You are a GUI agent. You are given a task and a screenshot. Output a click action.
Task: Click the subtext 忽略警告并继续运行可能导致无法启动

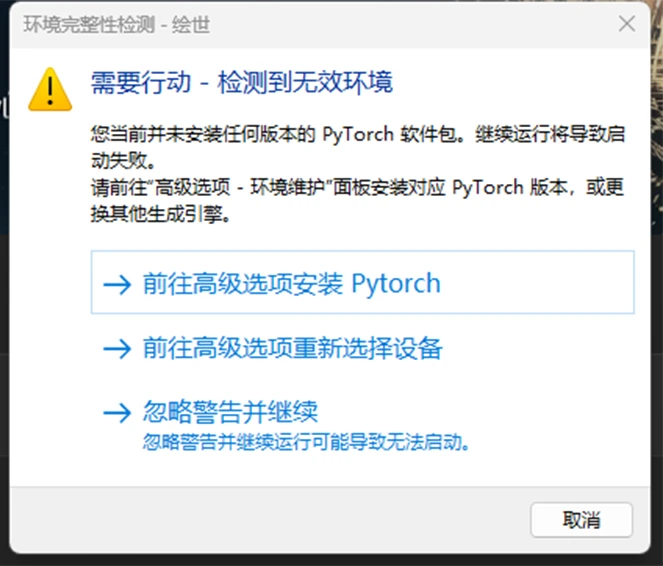click(306, 443)
